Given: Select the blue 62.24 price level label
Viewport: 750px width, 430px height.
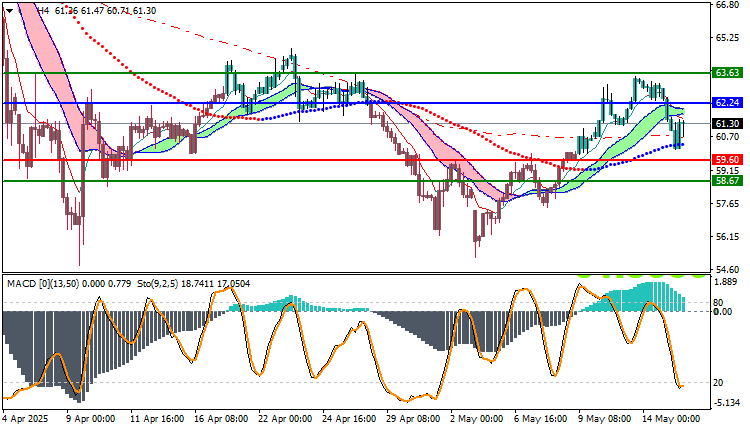Looking at the screenshot, I should (727, 103).
